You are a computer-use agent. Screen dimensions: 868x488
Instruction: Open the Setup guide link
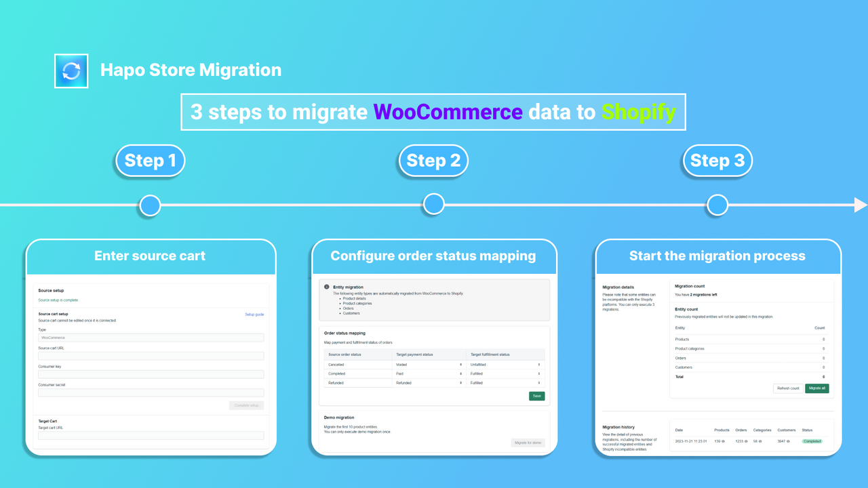(x=254, y=314)
